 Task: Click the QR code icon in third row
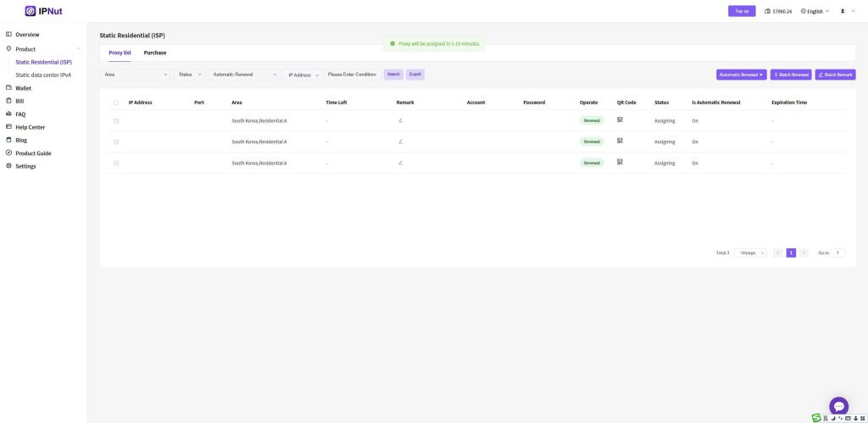coord(620,162)
